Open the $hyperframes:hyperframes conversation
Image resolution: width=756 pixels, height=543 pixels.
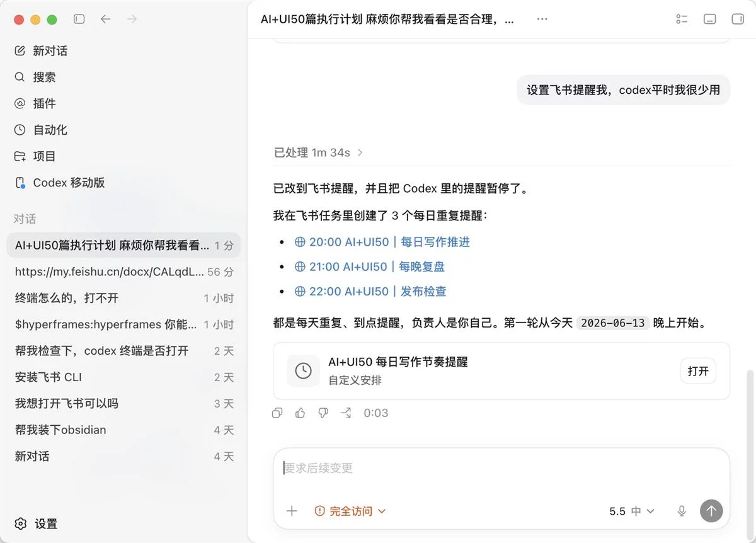pyautogui.click(x=123, y=325)
